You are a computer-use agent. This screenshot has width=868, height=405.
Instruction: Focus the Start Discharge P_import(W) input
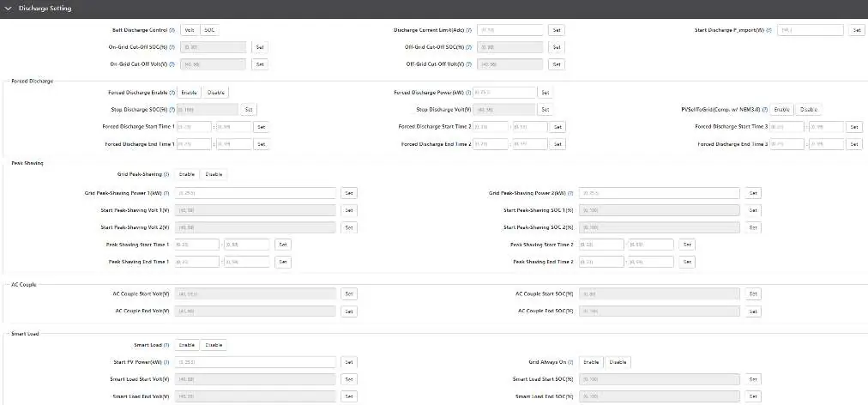coord(811,31)
